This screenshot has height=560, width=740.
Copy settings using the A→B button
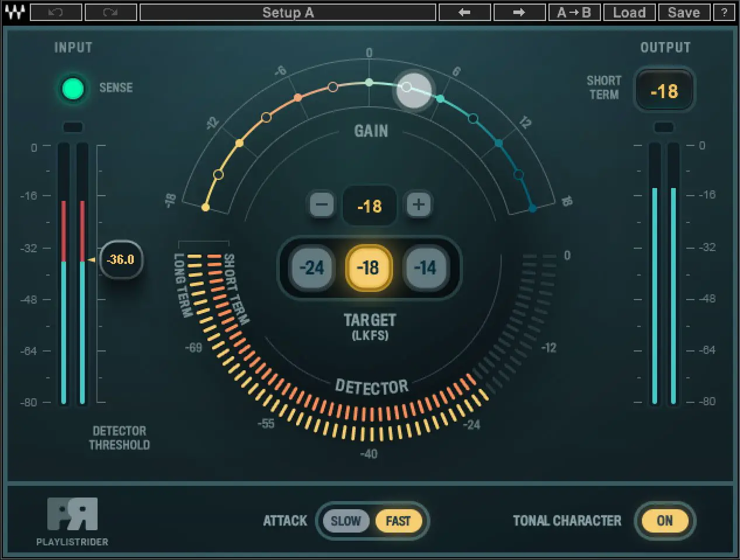pyautogui.click(x=575, y=12)
